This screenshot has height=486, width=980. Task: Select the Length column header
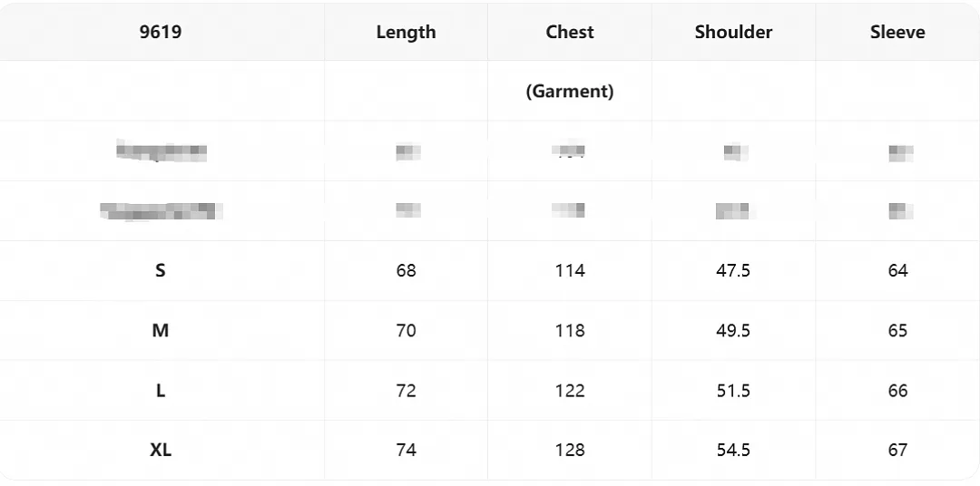point(407,33)
